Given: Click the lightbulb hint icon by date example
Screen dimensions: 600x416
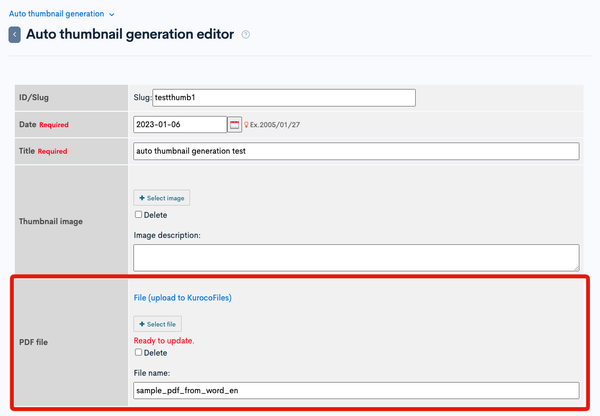Looking at the screenshot, I should point(246,125).
